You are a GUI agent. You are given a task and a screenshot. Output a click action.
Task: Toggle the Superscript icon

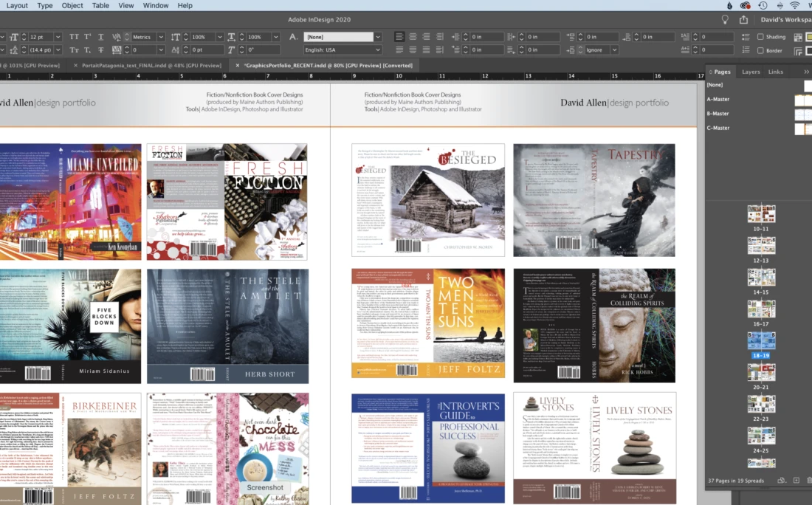pos(87,37)
